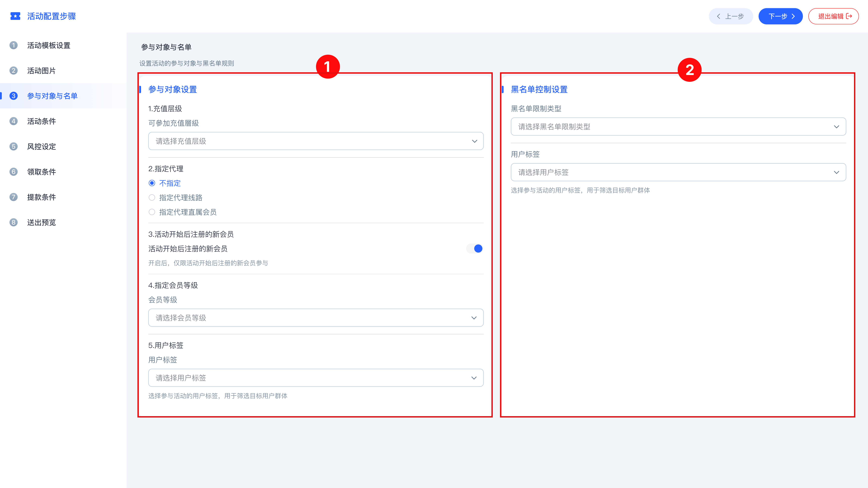This screenshot has height=488, width=868.
Task: Click the 黑名单控制设置 section heading
Action: coord(539,89)
